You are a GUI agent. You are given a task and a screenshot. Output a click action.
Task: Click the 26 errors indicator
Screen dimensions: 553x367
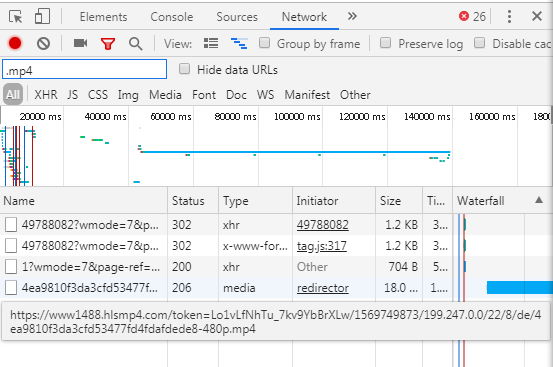point(472,16)
